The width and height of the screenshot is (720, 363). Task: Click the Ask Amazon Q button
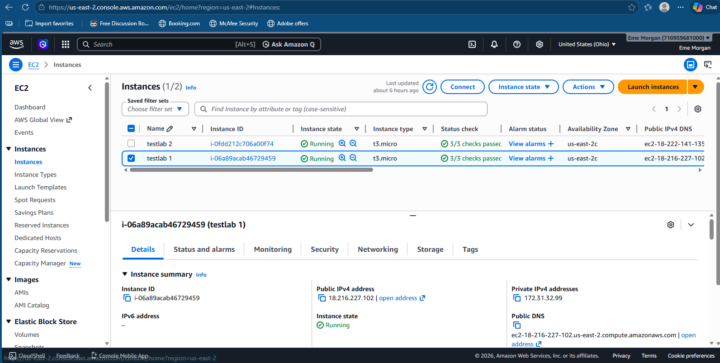pos(289,45)
